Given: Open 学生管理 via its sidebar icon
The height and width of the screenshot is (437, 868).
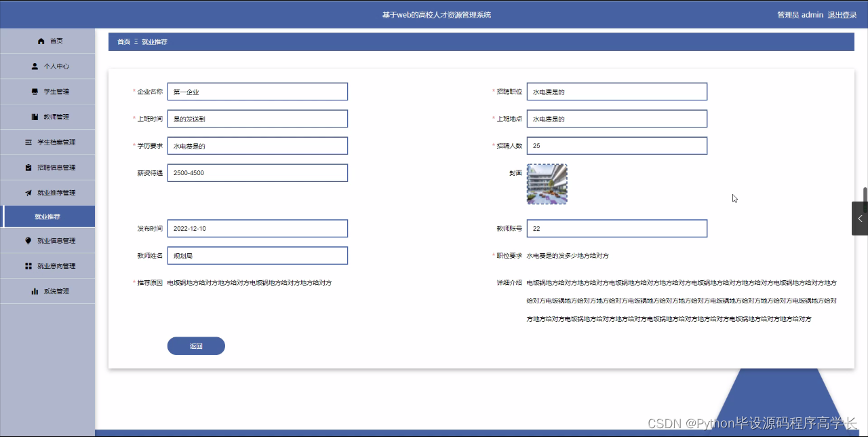Looking at the screenshot, I should click(x=34, y=91).
